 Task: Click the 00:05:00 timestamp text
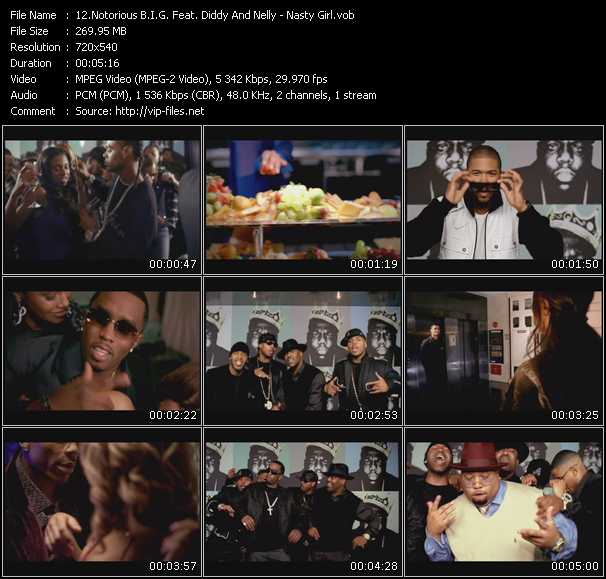575,566
